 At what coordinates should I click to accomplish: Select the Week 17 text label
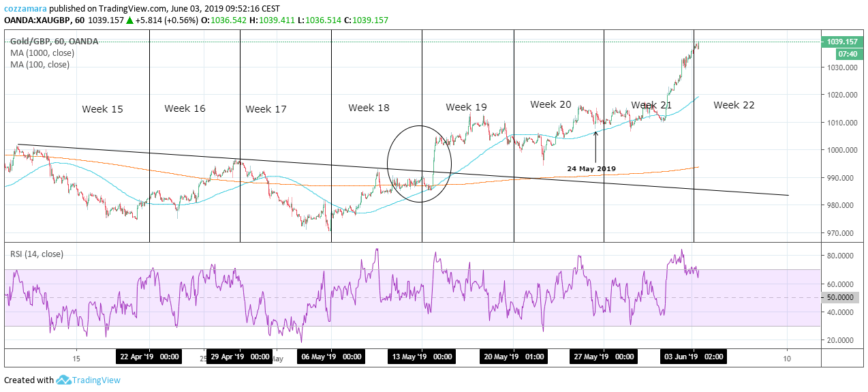266,109
